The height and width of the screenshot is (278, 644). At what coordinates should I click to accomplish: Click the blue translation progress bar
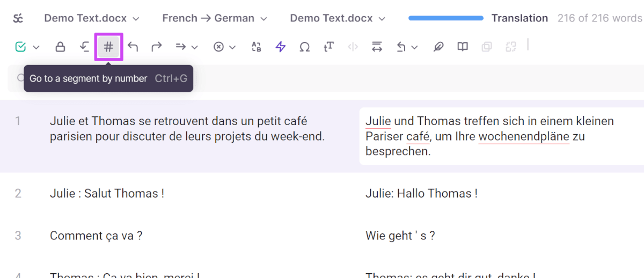tap(446, 18)
